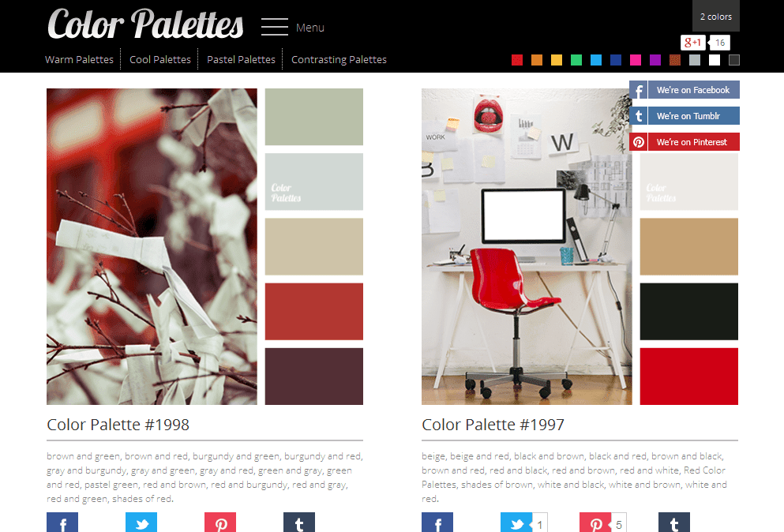Pin palette #1998 with Pinterest icon

pyautogui.click(x=220, y=522)
